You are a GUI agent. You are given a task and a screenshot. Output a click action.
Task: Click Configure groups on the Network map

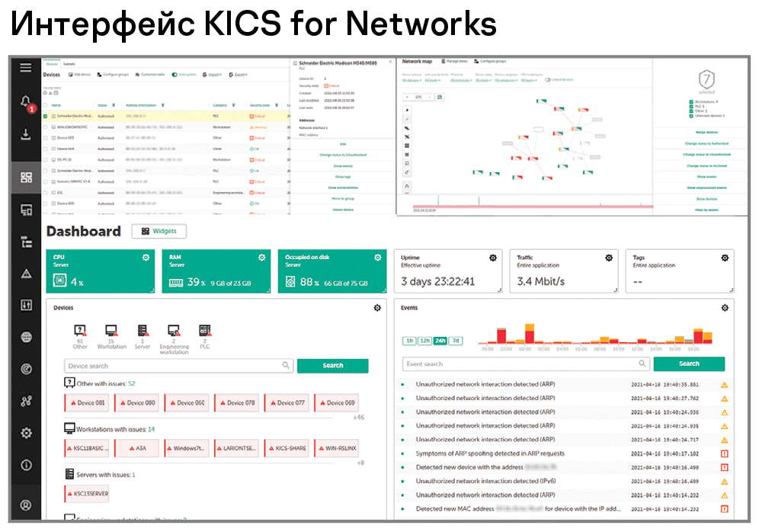tap(490, 62)
